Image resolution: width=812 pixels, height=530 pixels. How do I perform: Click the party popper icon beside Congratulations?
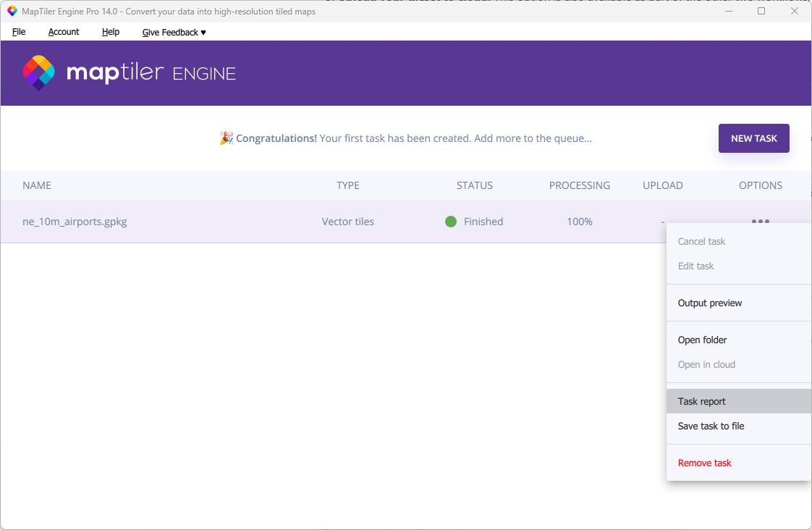coord(227,138)
